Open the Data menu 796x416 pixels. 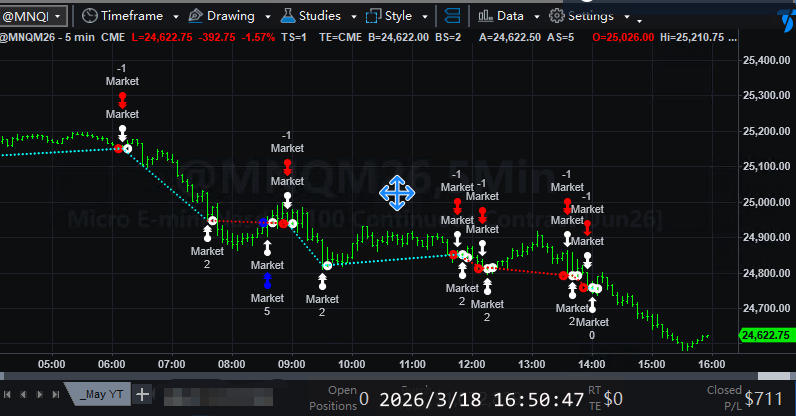coord(510,16)
